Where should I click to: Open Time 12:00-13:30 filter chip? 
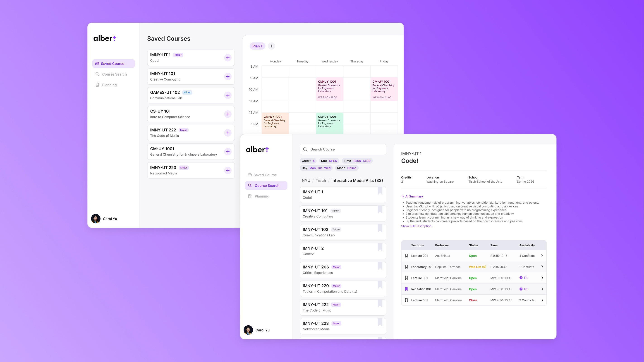[x=357, y=161]
